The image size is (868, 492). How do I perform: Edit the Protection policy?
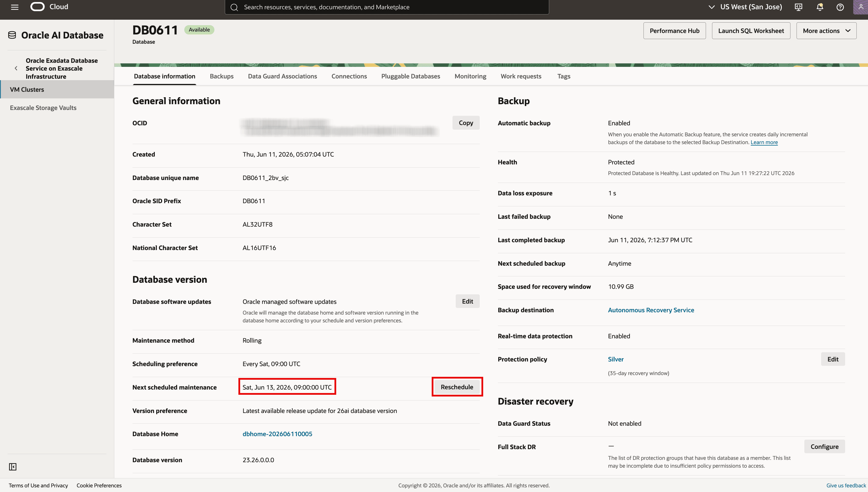point(833,359)
